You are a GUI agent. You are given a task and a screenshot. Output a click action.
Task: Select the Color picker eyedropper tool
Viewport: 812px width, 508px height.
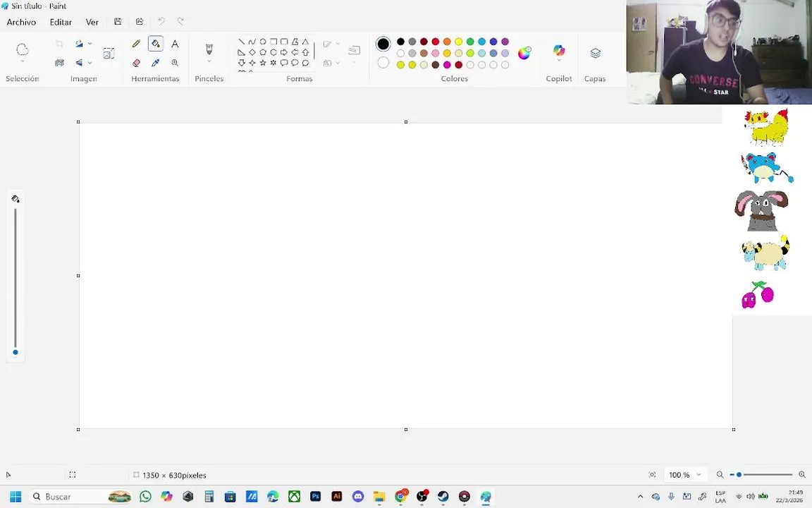155,63
